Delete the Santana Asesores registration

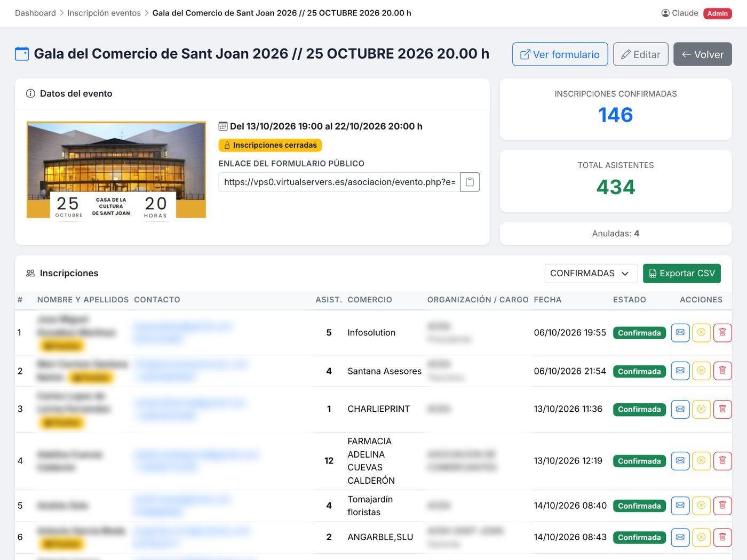pyautogui.click(x=722, y=371)
